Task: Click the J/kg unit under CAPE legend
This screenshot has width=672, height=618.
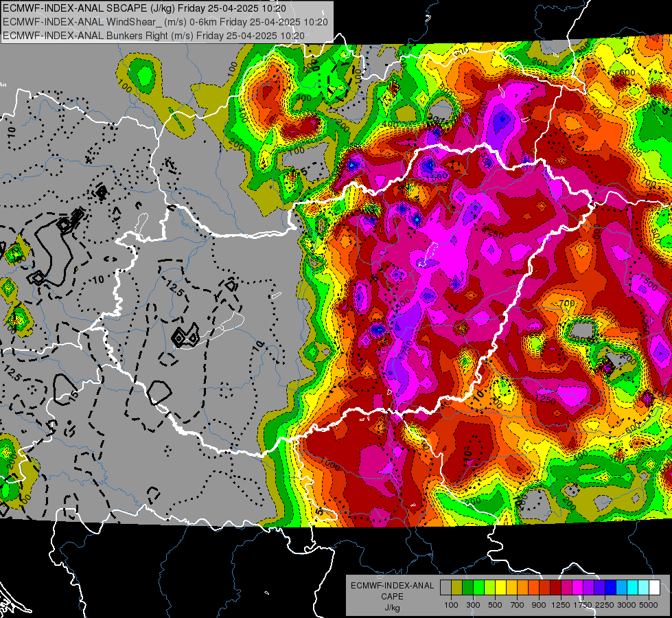Action: [x=392, y=608]
